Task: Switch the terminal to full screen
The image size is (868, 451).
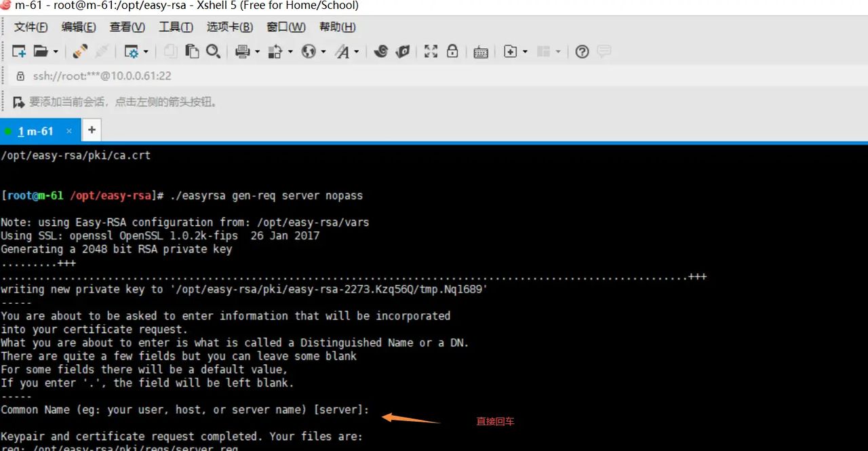Action: 431,51
